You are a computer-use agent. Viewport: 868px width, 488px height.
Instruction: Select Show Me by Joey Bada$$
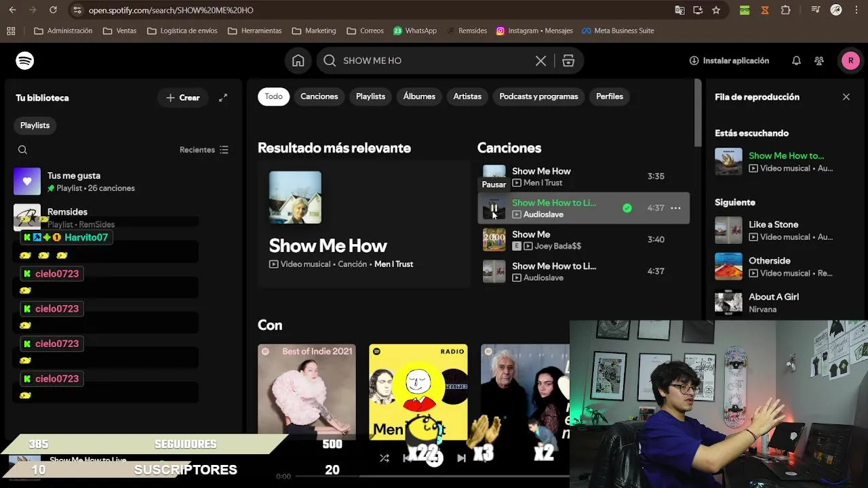tap(583, 239)
